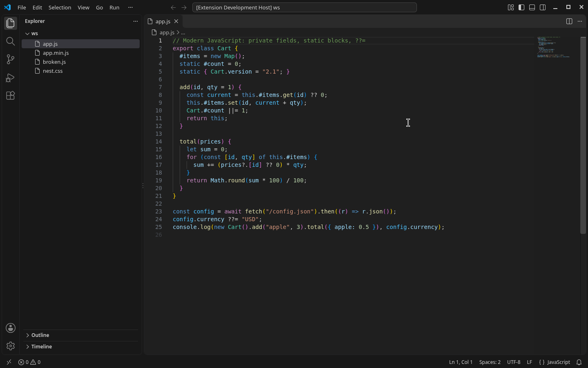Open nest.css in Explorer

coord(80,71)
